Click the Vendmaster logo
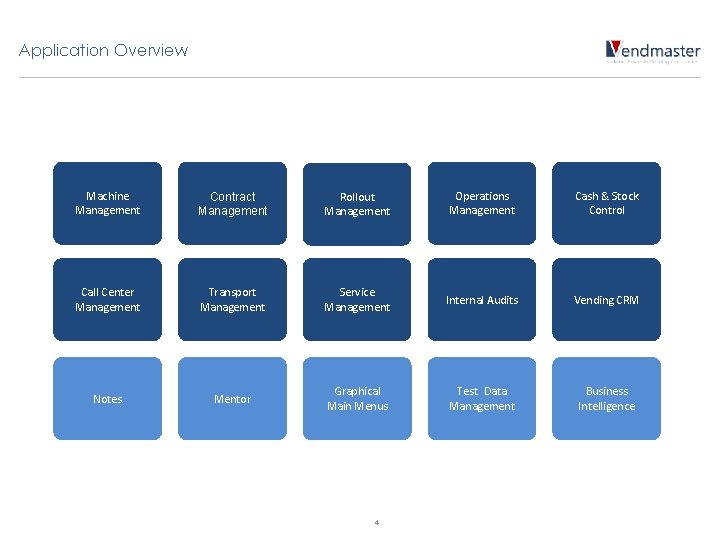This screenshot has height=540, width=720. click(x=653, y=51)
